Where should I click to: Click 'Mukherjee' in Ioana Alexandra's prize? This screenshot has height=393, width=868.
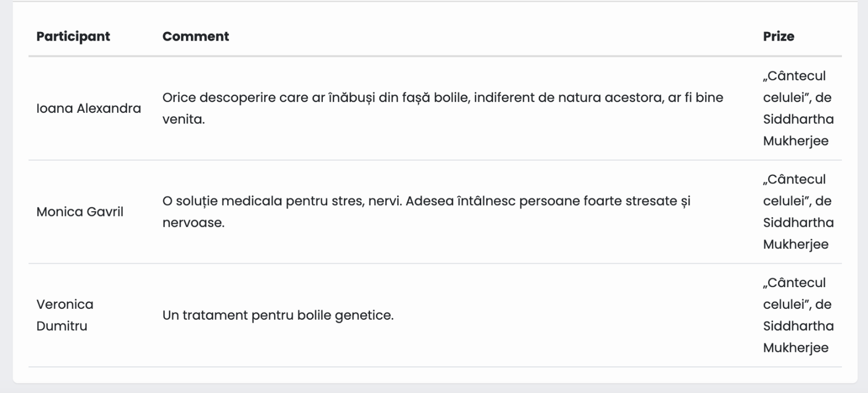(795, 141)
